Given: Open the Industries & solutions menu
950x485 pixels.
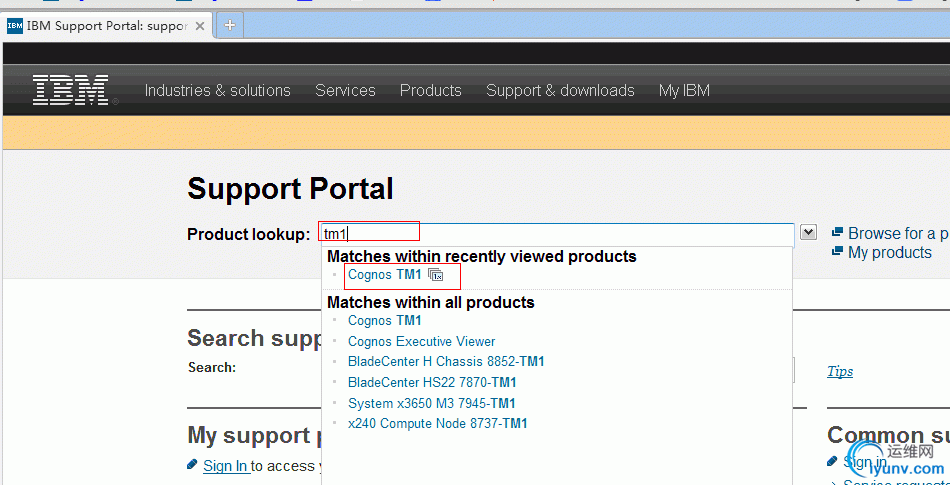Looking at the screenshot, I should pos(217,90).
